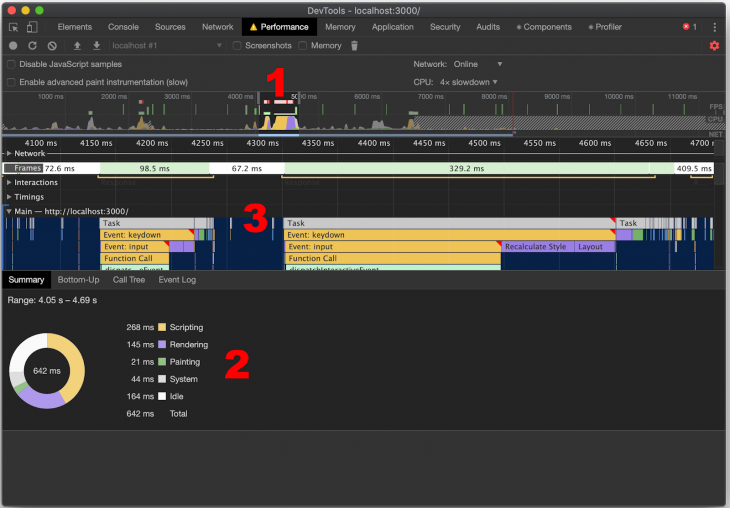The height and width of the screenshot is (508, 730).
Task: Open the Console panel tab
Action: click(x=123, y=27)
